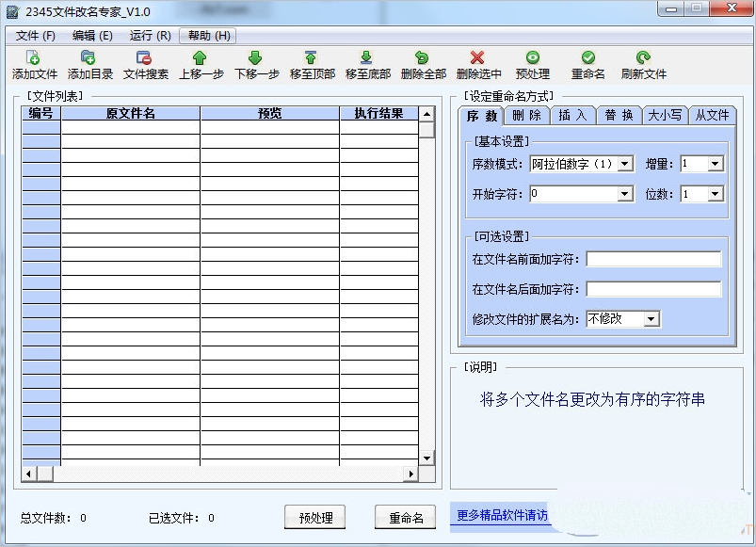Image resolution: width=756 pixels, height=547 pixels.
Task: Click the file list's vertical scrollbar down arrow
Action: click(x=426, y=458)
